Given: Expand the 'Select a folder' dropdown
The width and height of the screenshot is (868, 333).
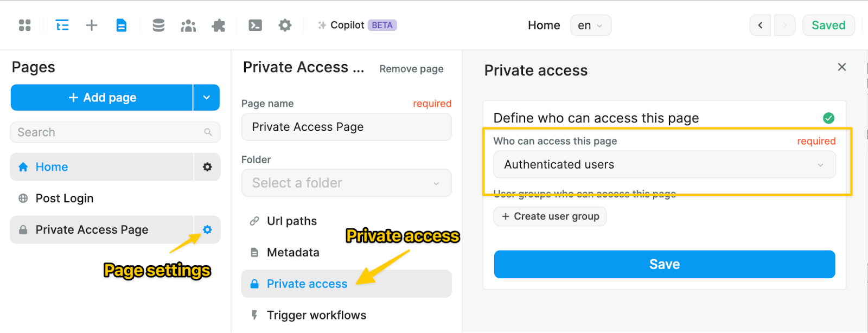Looking at the screenshot, I should 346,183.
